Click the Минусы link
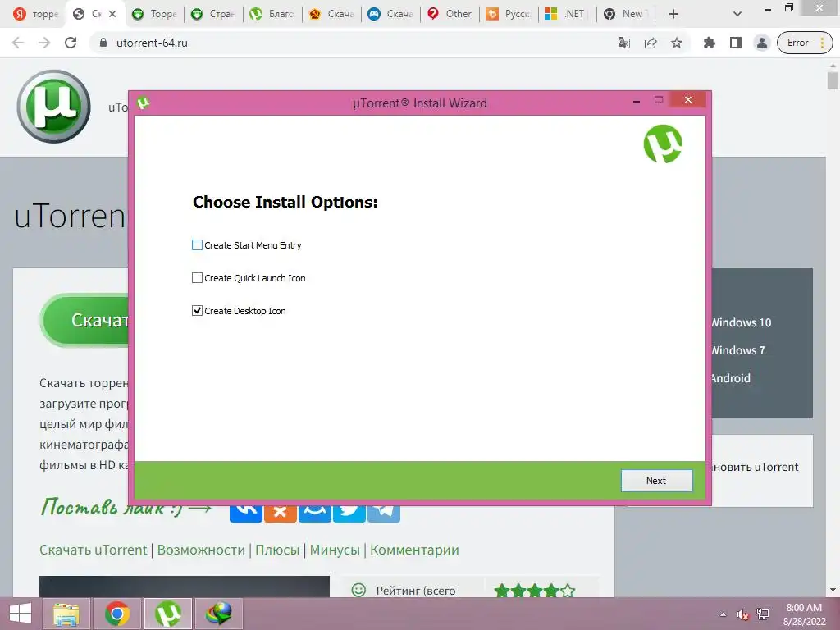This screenshot has width=840, height=630. pos(335,550)
